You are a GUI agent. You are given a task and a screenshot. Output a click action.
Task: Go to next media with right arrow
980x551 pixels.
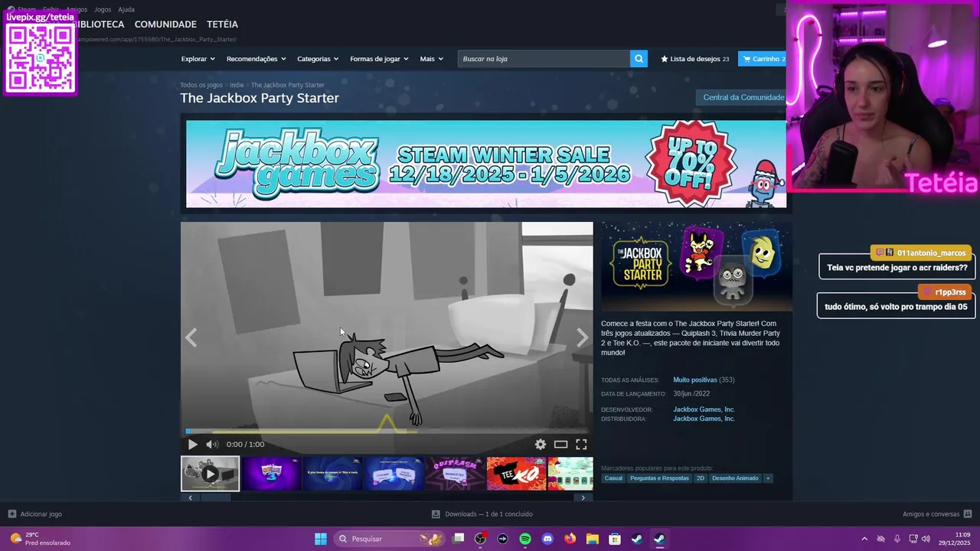(x=582, y=337)
